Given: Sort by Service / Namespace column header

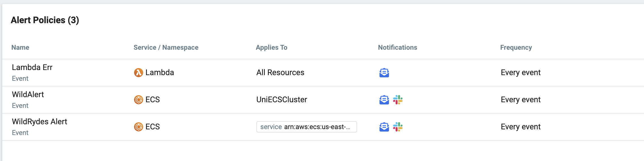Looking at the screenshot, I should click(x=166, y=47).
